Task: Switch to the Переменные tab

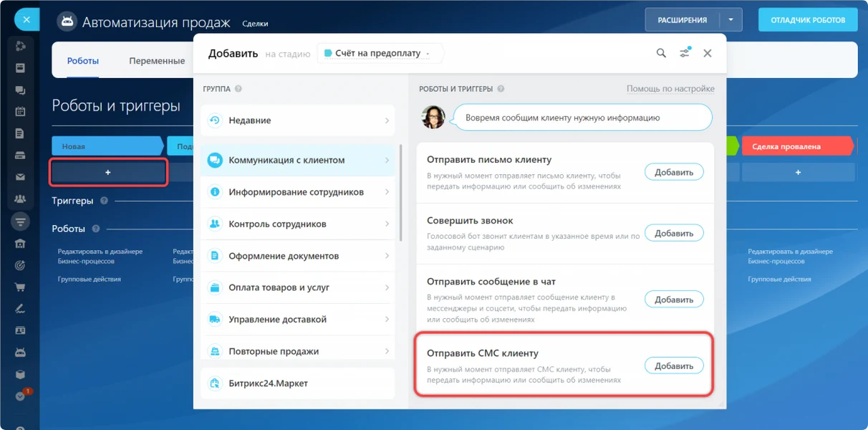Action: point(157,61)
